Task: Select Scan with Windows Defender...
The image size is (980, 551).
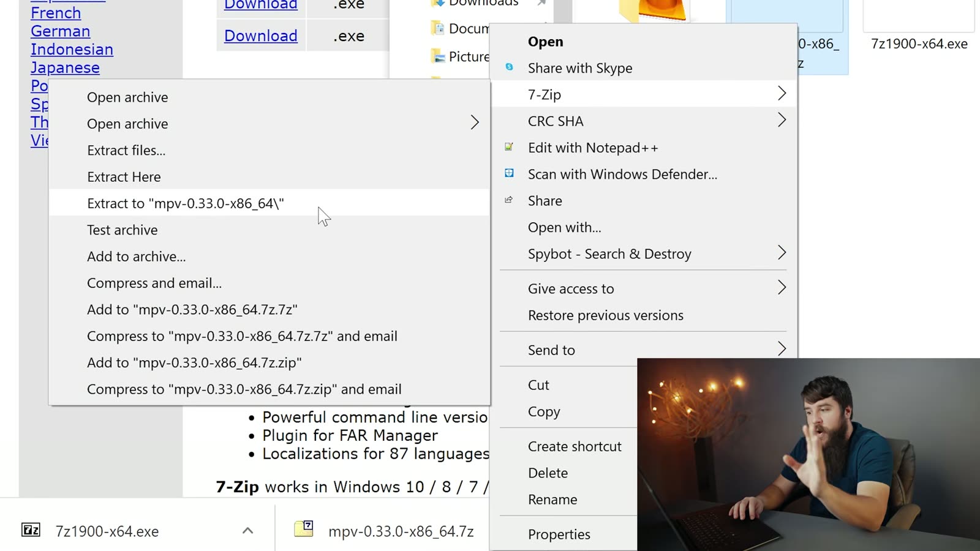Action: point(644,174)
